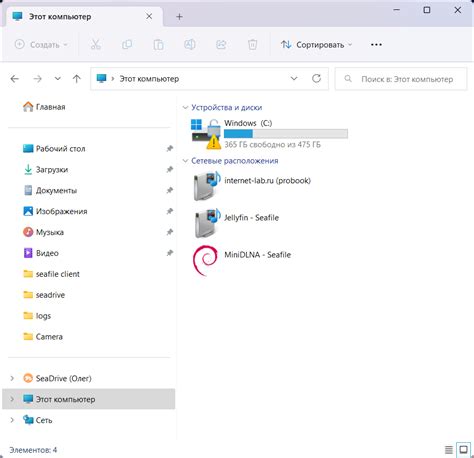This screenshot has width=474, height=458.
Task: Open the Jellyfin - Seafile device icon
Action: [207, 222]
